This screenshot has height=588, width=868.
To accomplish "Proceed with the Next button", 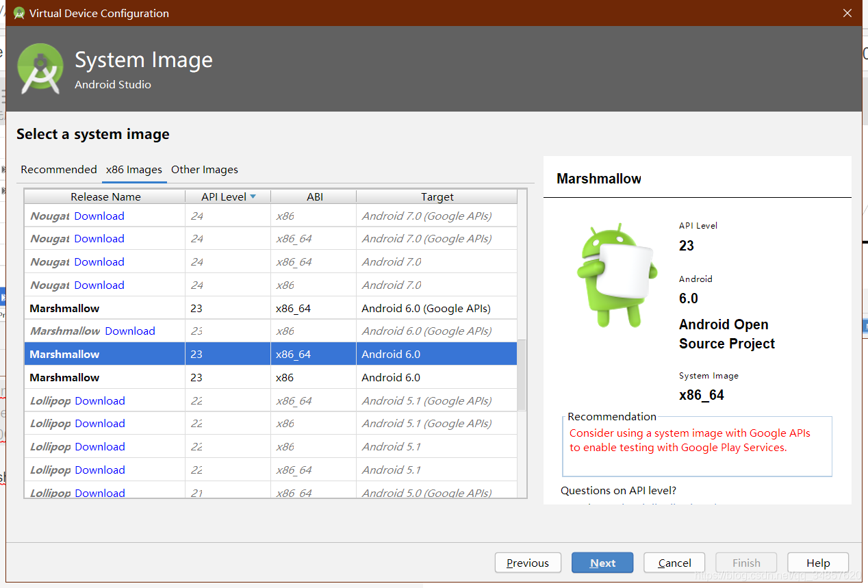I will [602, 563].
